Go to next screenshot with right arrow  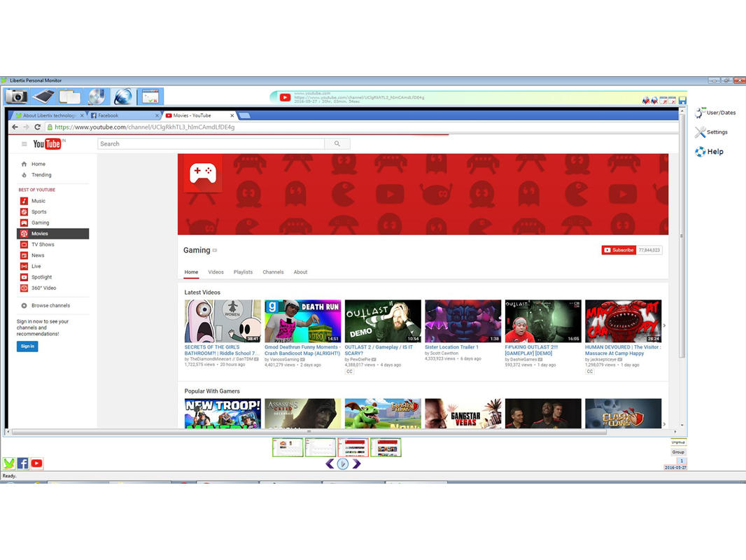(356, 463)
